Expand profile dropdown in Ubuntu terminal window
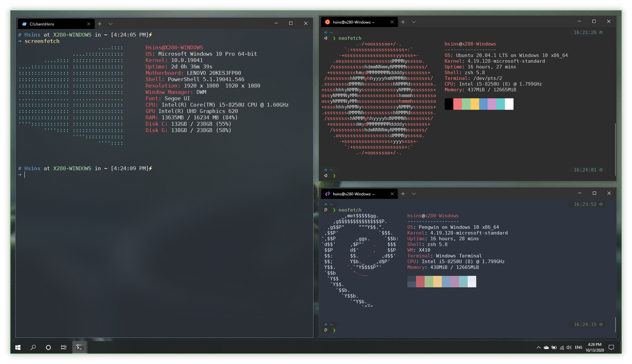Viewport: 632px width, 364px height. [414, 22]
